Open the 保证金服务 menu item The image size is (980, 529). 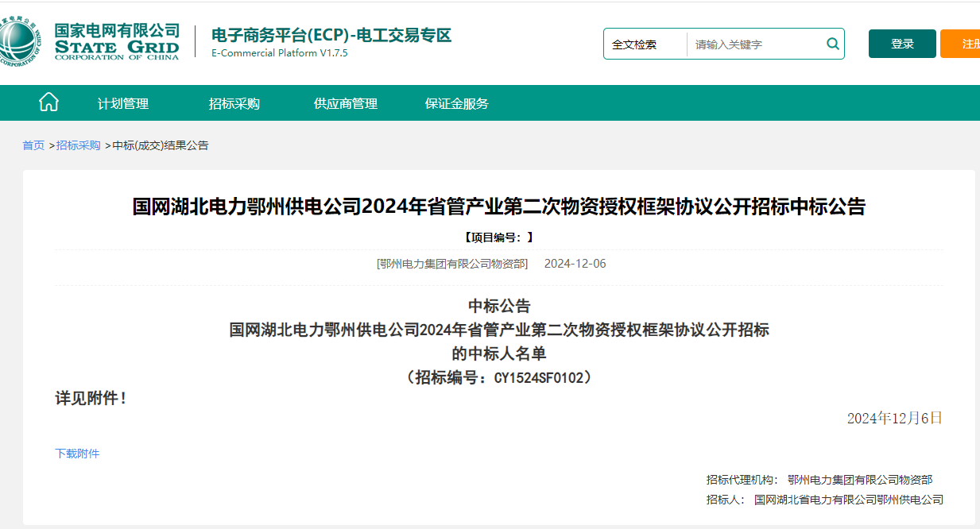click(457, 103)
